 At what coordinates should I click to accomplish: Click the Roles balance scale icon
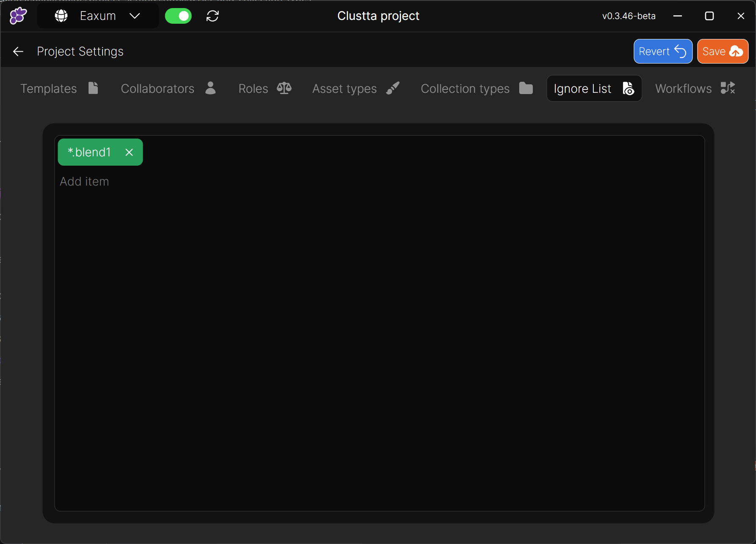(x=284, y=88)
